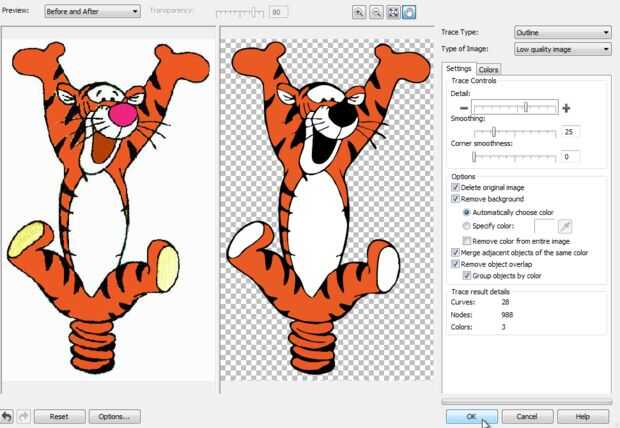The height and width of the screenshot is (428, 620).
Task: Click the undo arrow icon
Action: tap(7, 416)
